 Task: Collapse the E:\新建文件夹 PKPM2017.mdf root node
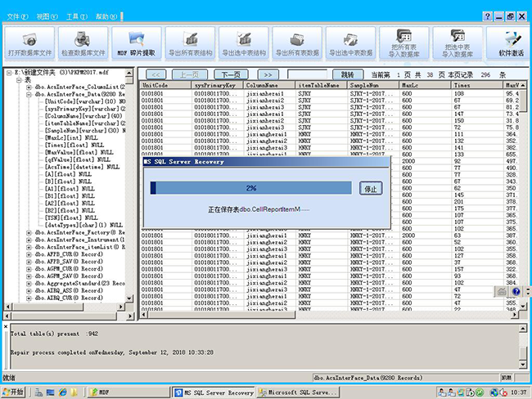point(9,73)
